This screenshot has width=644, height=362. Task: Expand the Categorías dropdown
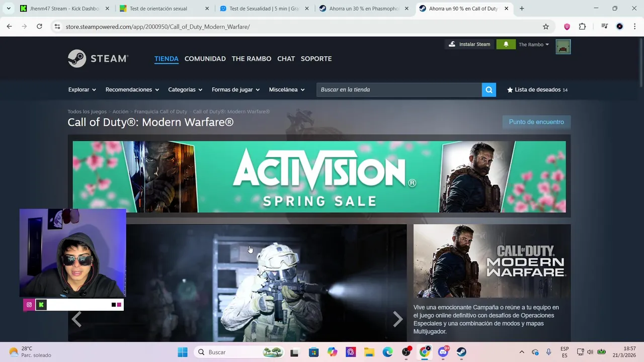[185, 89]
